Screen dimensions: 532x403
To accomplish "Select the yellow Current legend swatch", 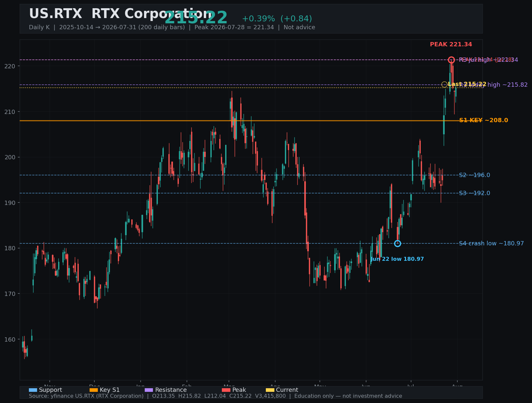I will (270, 390).
